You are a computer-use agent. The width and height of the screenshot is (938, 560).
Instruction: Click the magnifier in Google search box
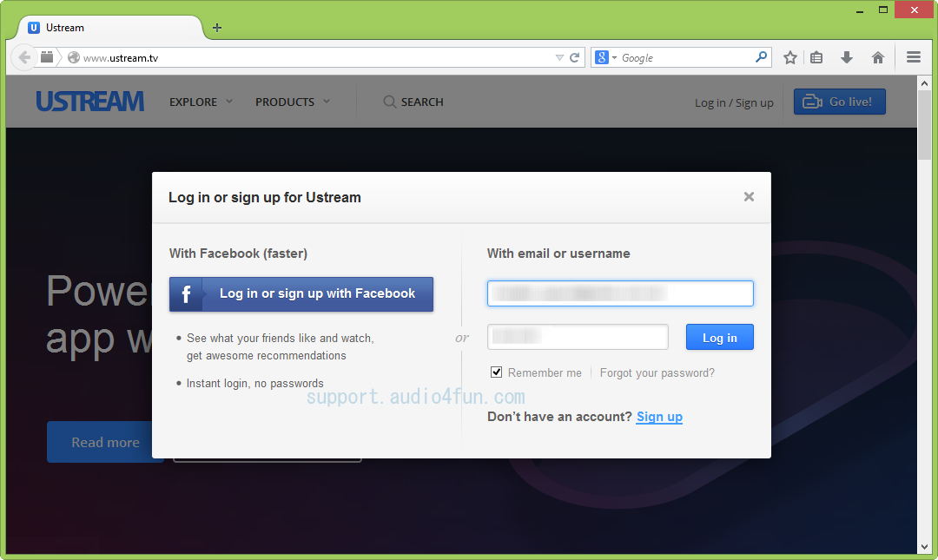pyautogui.click(x=761, y=56)
